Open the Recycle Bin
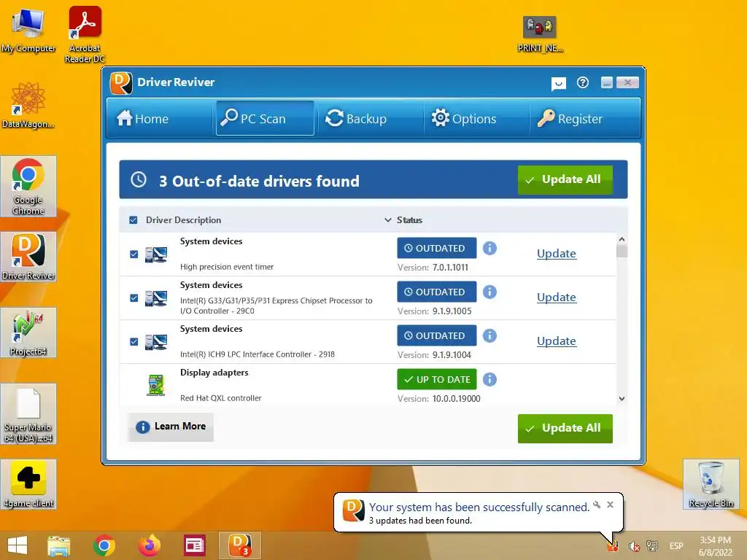 (x=711, y=484)
